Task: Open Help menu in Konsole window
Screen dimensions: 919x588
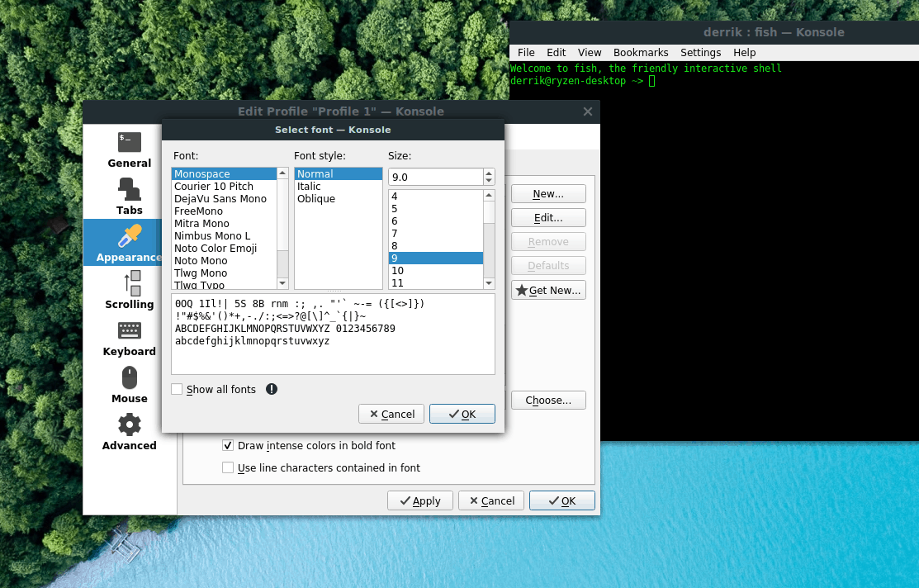Action: [744, 52]
